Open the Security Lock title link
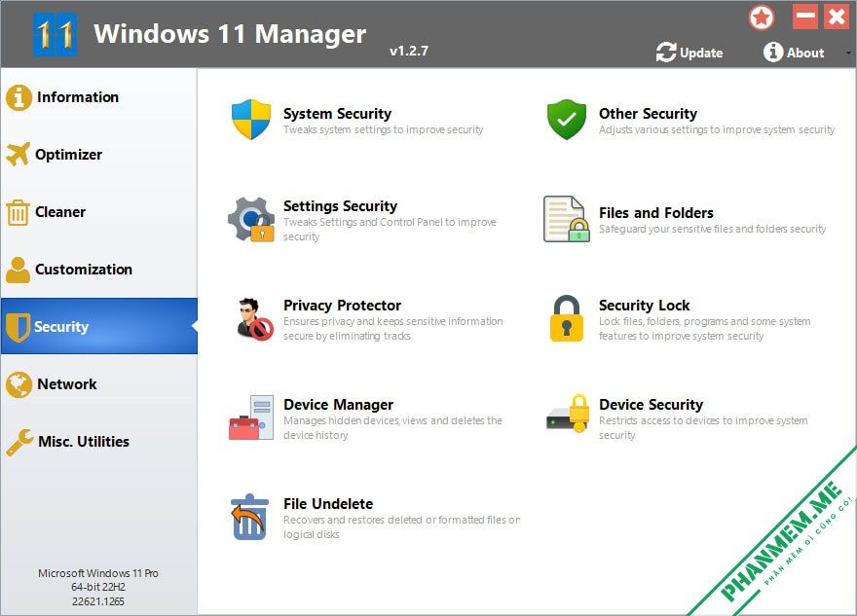Viewport: 857px width, 616px height. [x=645, y=306]
